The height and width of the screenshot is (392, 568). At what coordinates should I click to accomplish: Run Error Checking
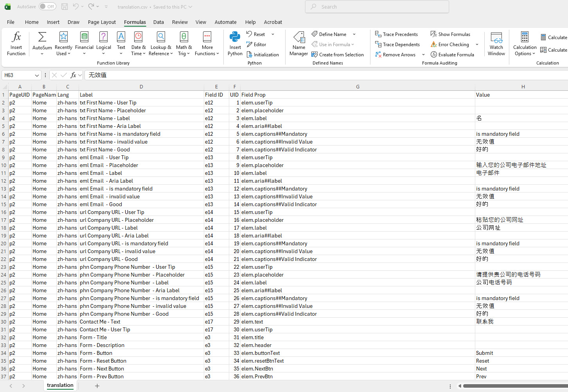pyautogui.click(x=449, y=45)
